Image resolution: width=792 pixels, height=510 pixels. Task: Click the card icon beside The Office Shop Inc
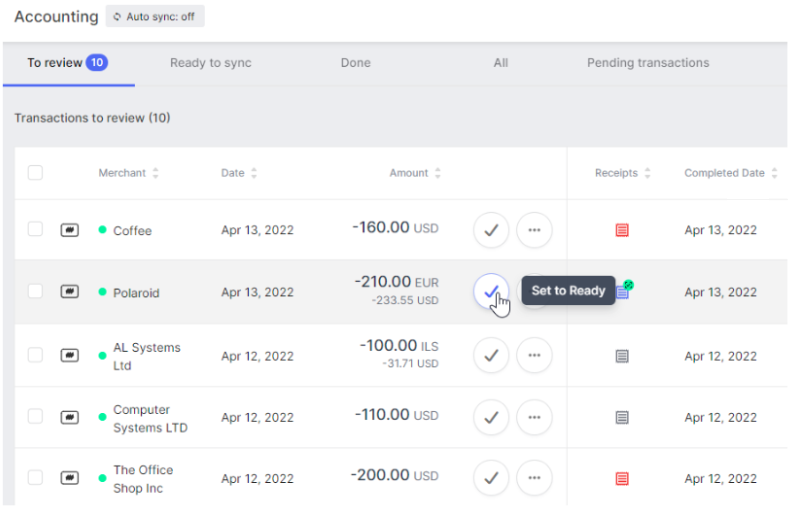coord(70,479)
